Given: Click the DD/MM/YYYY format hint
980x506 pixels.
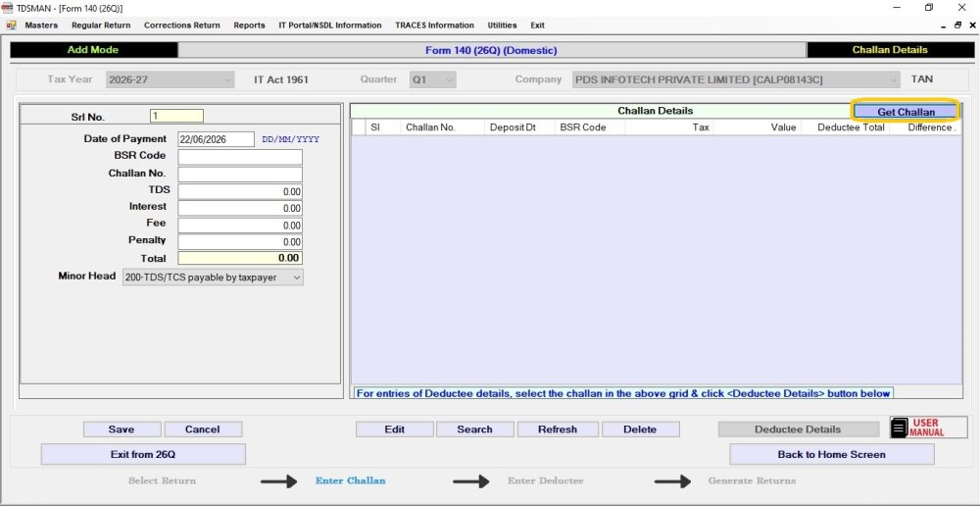Looking at the screenshot, I should pos(291,139).
